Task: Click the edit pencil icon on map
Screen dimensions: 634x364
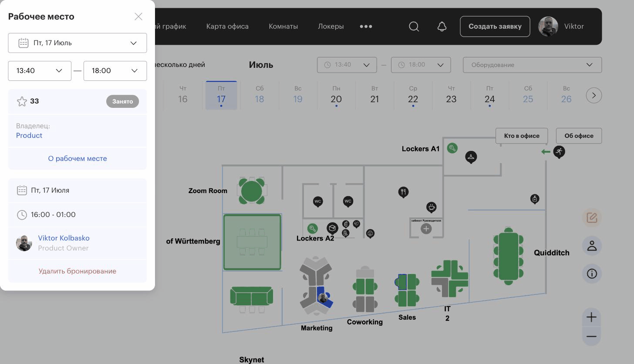Action: 592,217
